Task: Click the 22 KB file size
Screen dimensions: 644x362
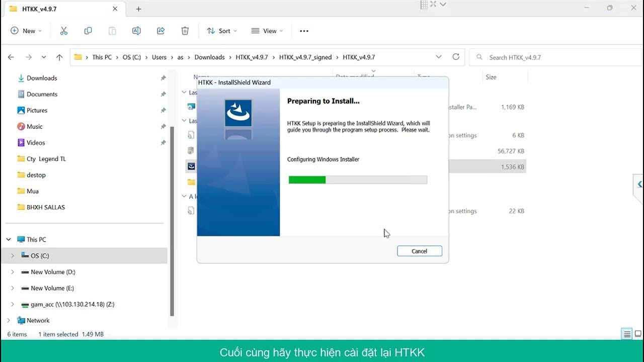Action: coord(517,211)
